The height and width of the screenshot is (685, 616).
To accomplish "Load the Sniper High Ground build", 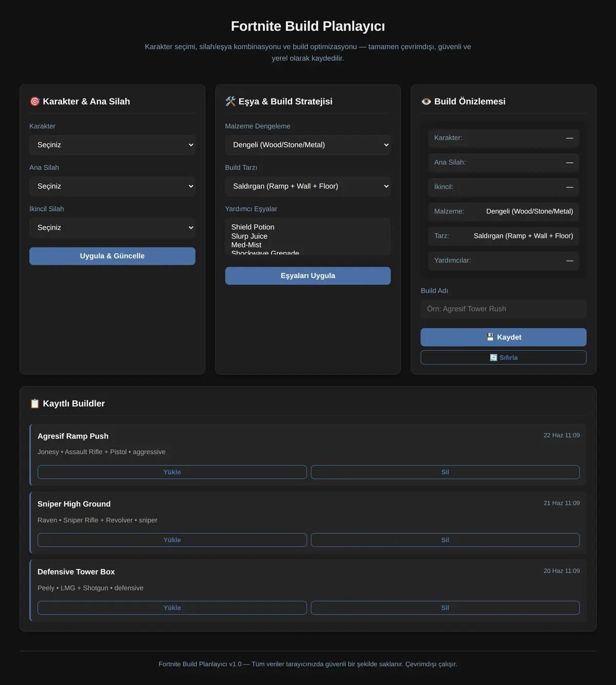I will coord(172,540).
